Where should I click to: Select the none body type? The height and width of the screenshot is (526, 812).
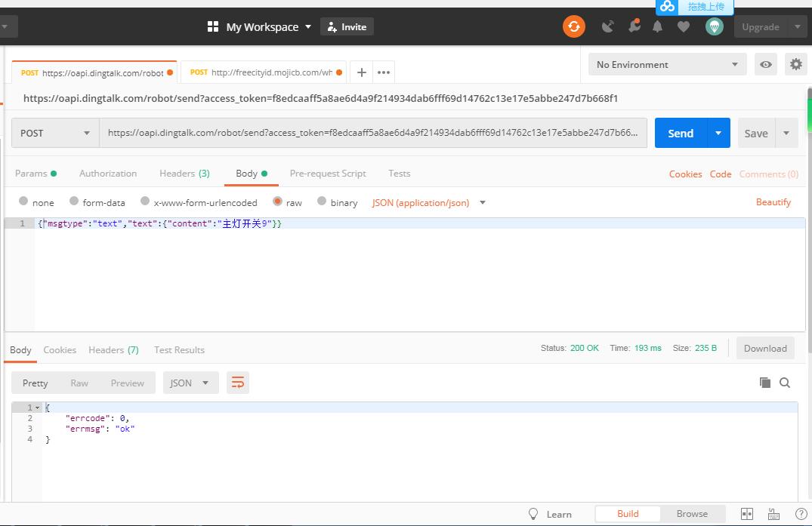click(23, 201)
